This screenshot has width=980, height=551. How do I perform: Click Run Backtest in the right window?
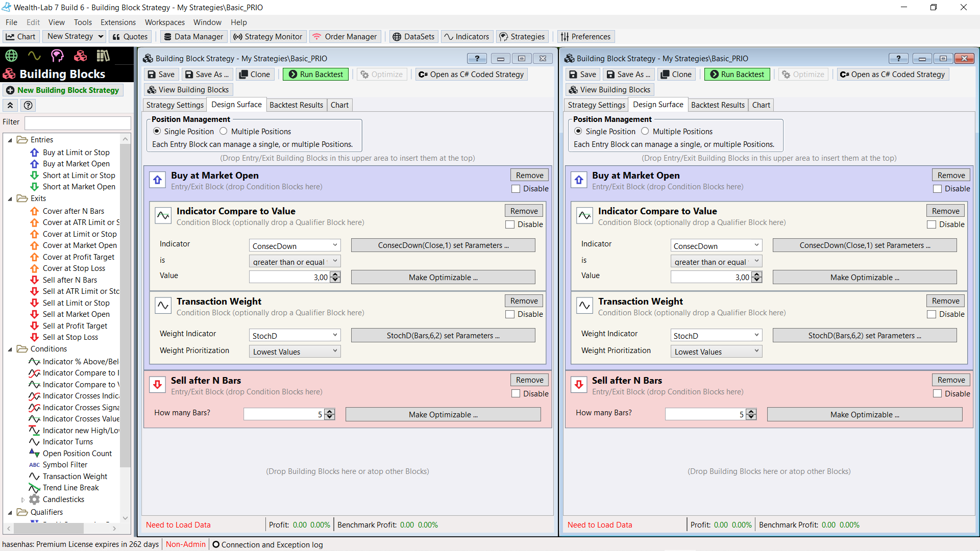coord(737,74)
